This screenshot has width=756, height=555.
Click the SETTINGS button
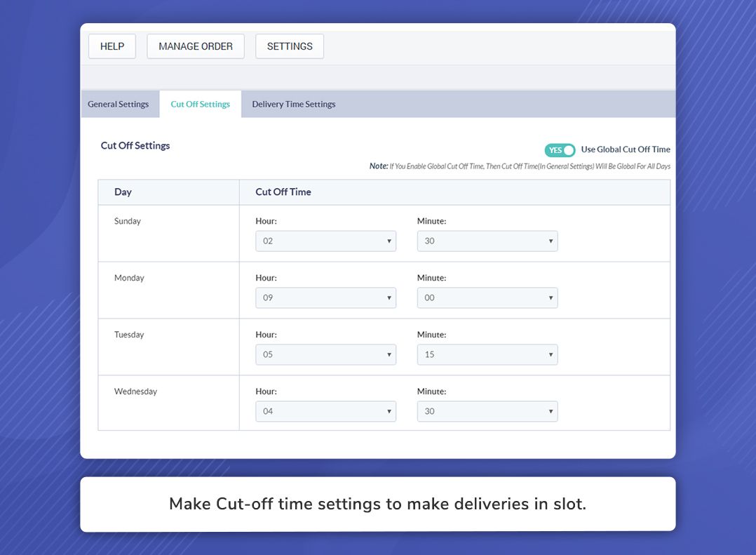coord(289,46)
